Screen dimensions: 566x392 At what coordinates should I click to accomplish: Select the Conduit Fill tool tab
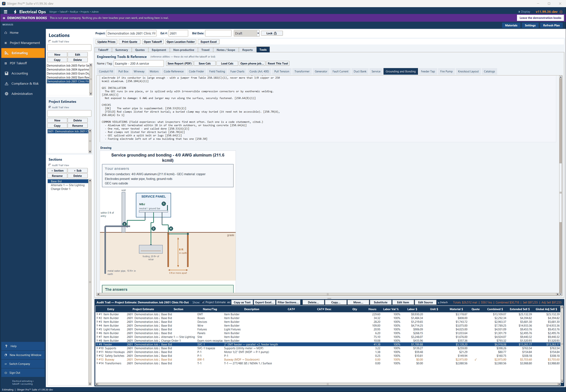click(x=106, y=71)
